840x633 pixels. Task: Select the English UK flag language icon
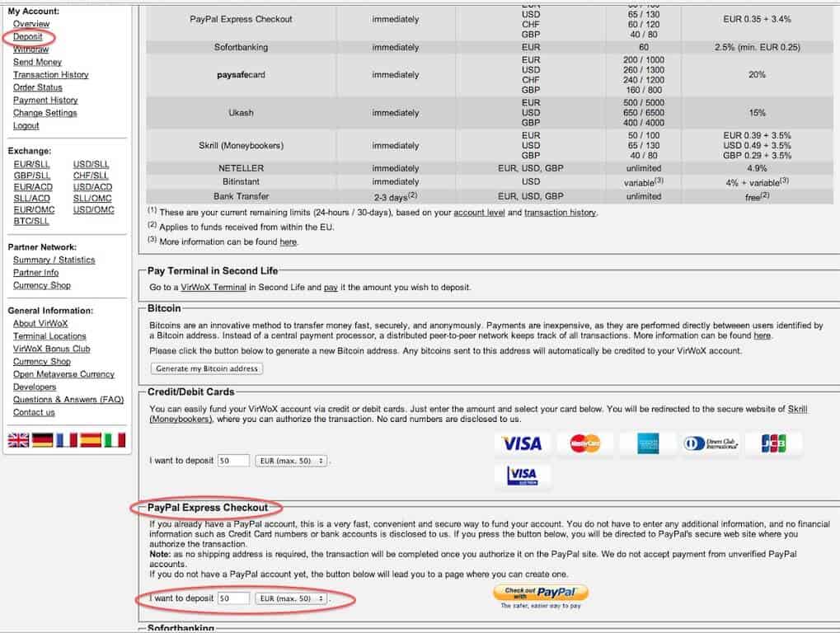coord(18,440)
